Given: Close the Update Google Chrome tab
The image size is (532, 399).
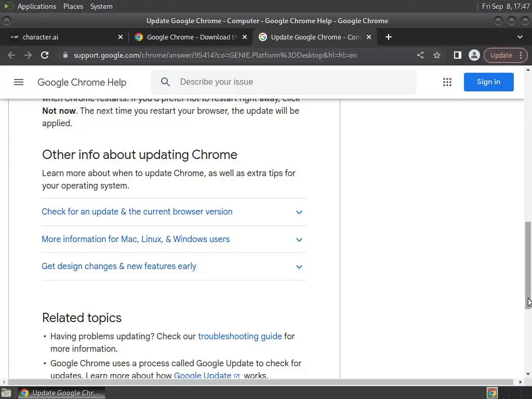Looking at the screenshot, I should (x=369, y=37).
